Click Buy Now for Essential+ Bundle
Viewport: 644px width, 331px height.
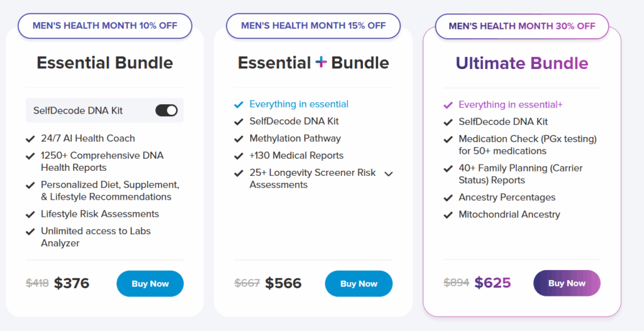pyautogui.click(x=358, y=284)
